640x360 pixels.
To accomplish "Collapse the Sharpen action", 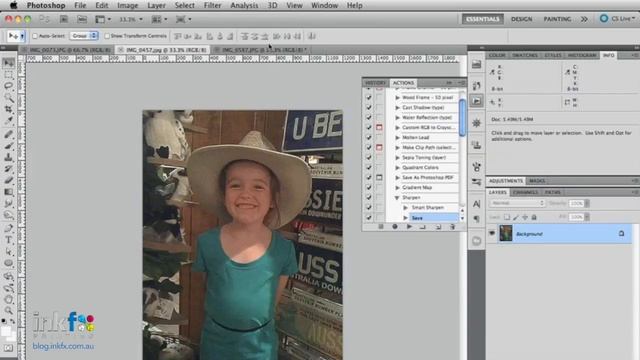I will 397,198.
